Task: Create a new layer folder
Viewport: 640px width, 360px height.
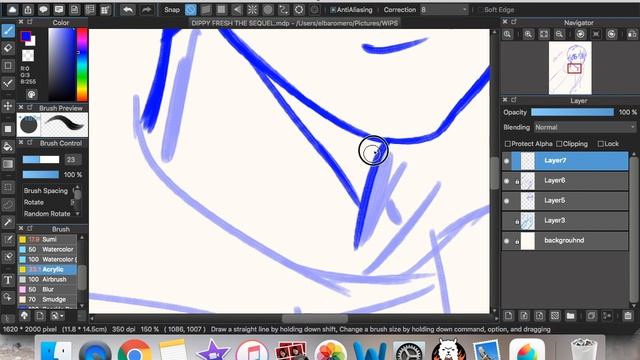Action: coord(571,316)
